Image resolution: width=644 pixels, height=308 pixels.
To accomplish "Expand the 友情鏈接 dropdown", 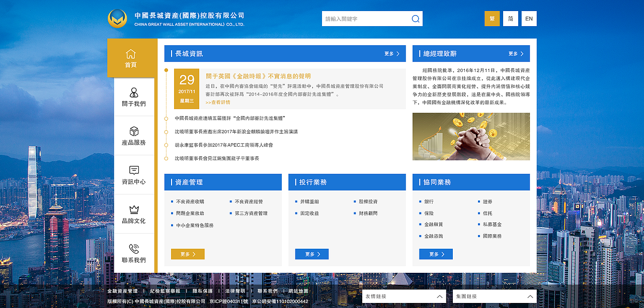I will [x=404, y=296].
